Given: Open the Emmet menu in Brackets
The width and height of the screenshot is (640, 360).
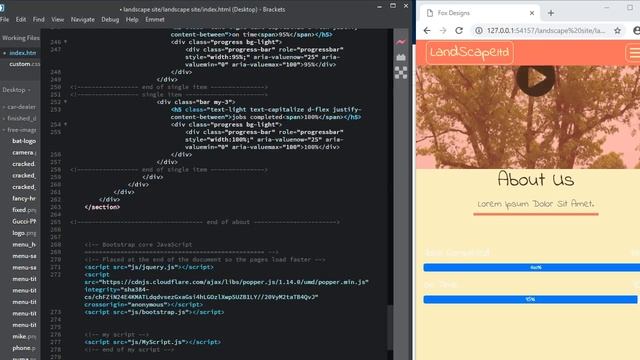Looking at the screenshot, I should 155,19.
